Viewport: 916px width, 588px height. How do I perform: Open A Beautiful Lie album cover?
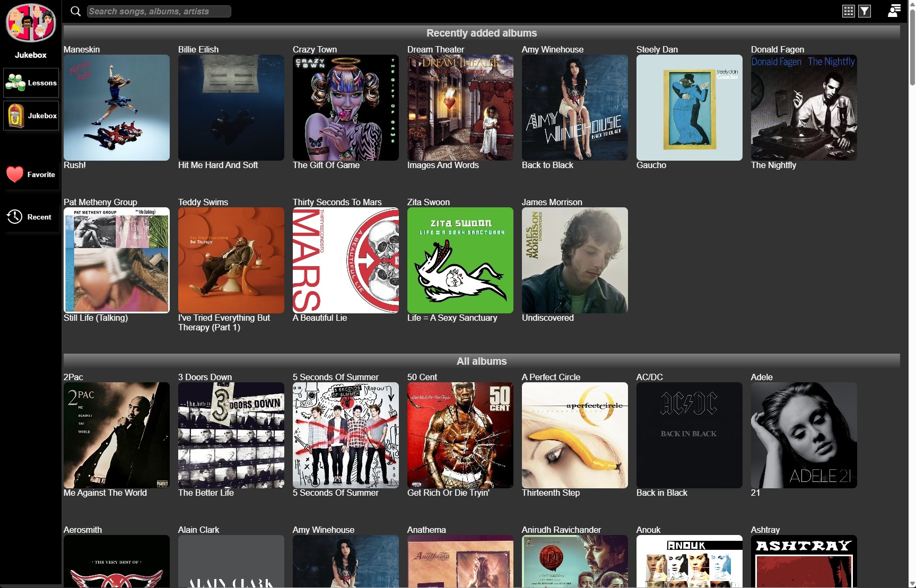[346, 260]
